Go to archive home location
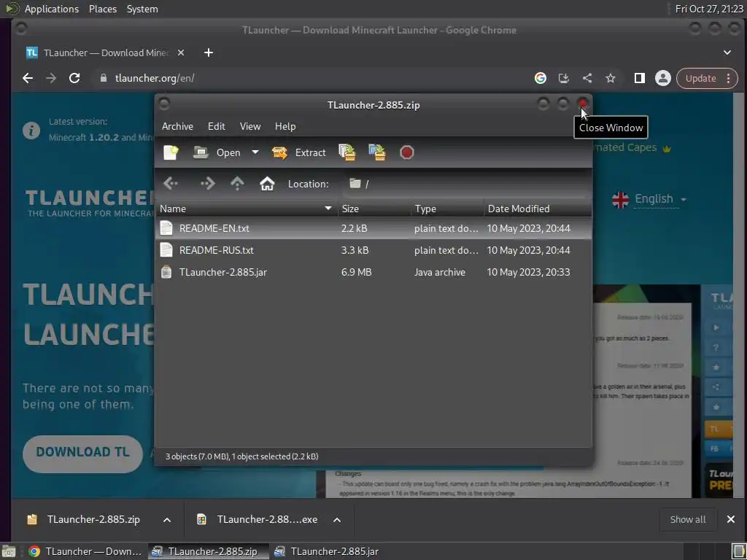The image size is (747, 560). (267, 183)
